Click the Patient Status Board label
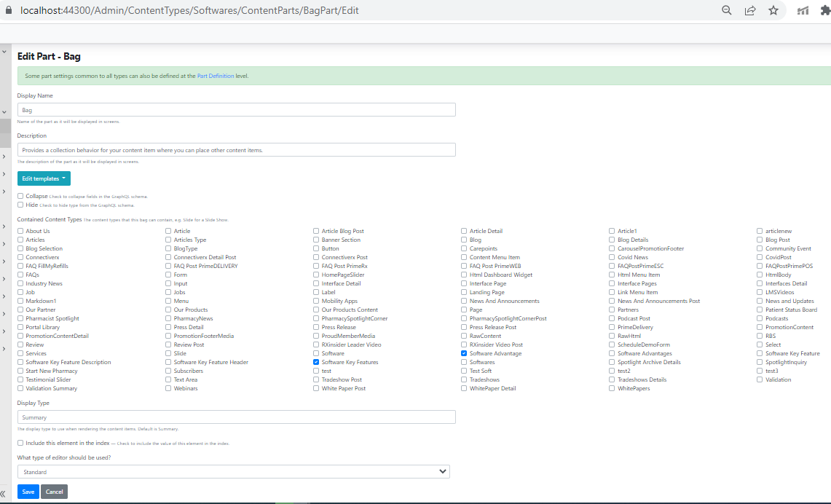 [x=791, y=310]
